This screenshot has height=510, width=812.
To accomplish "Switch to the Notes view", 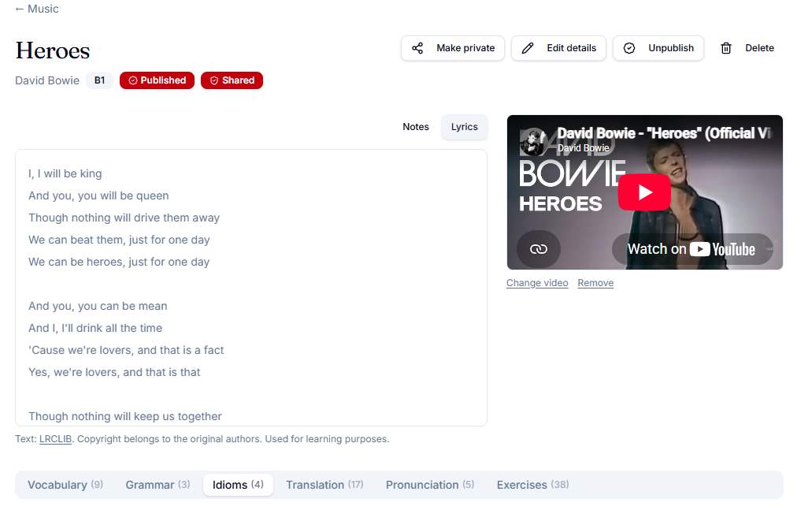I will pyautogui.click(x=416, y=127).
